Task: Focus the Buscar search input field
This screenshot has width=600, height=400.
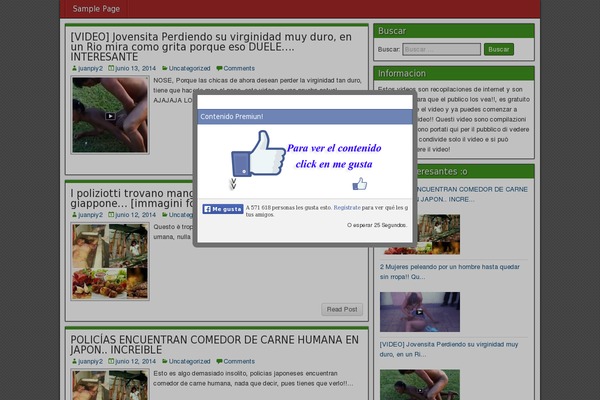Action: 441,49
